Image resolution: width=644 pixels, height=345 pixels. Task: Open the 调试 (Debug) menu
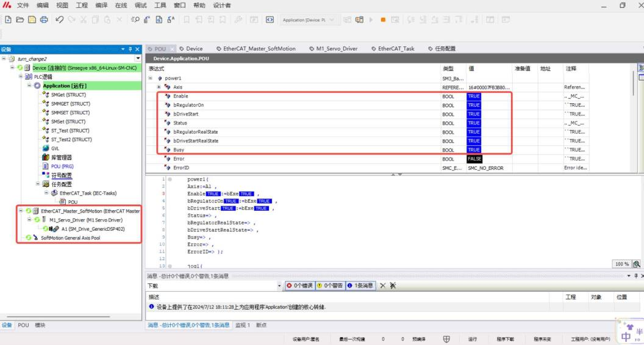coord(141,5)
